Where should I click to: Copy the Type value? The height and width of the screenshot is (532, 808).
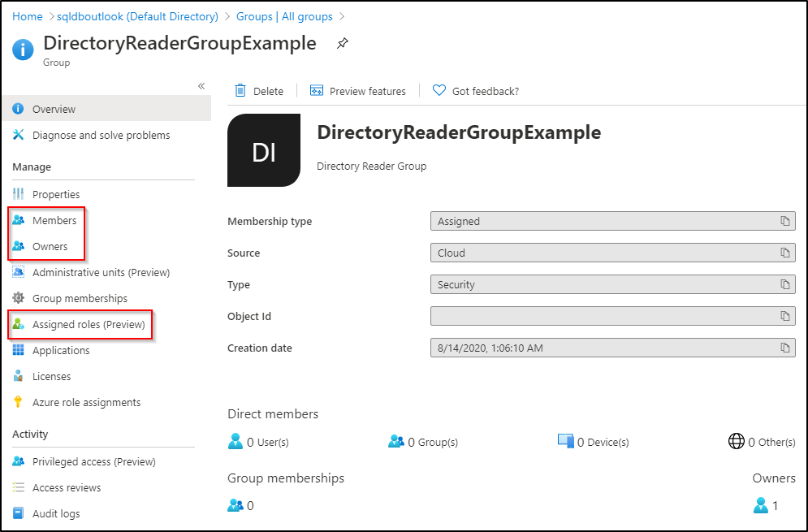pos(784,284)
